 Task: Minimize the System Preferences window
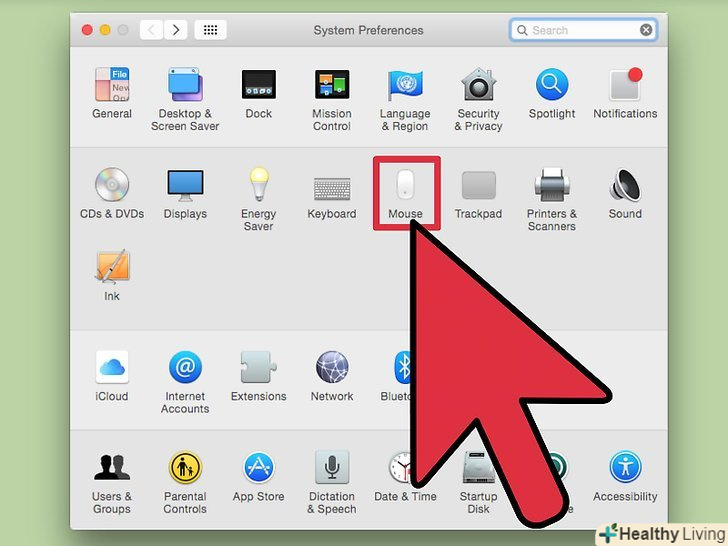(x=105, y=30)
